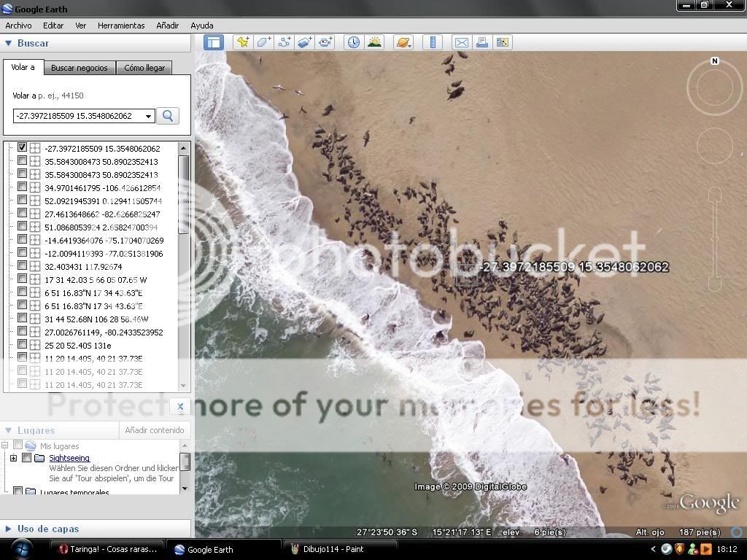Open the Archivo menu
The height and width of the screenshot is (560, 747).
[x=18, y=26]
